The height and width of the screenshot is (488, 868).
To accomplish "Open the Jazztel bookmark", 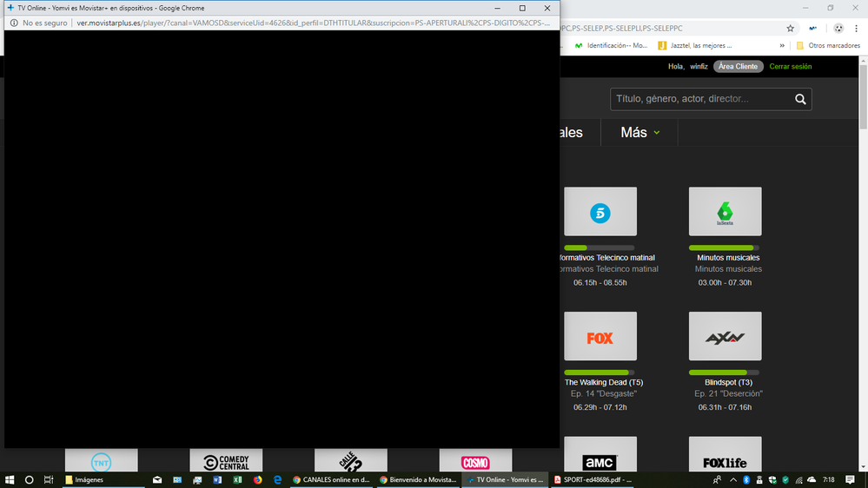I will pos(695,45).
